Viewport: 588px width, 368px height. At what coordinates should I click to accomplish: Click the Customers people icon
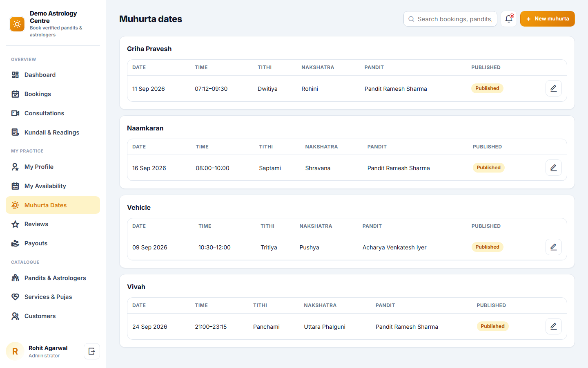pos(15,316)
